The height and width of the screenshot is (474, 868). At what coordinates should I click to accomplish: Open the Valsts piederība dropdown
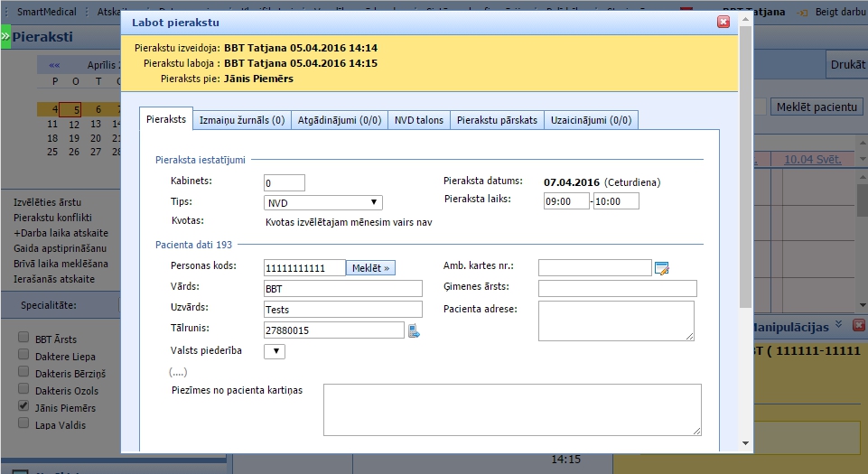tap(274, 351)
